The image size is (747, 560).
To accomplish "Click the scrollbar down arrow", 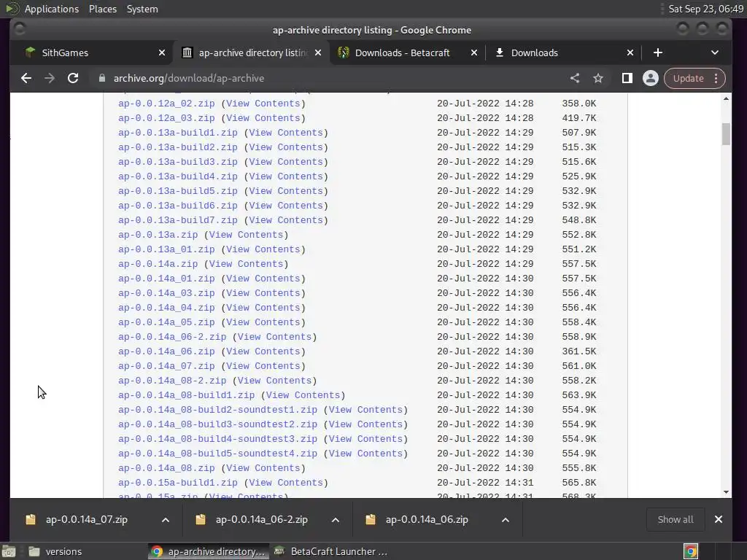I will tap(726, 492).
